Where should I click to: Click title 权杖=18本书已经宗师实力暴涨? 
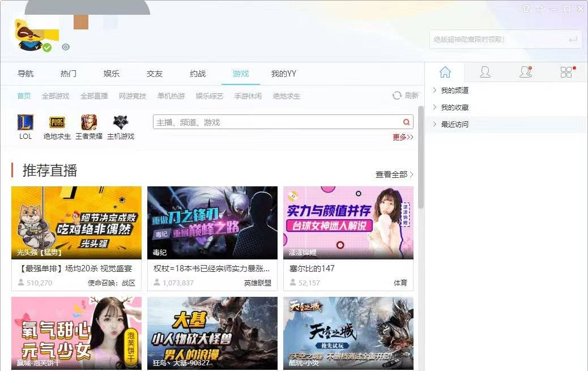(211, 268)
